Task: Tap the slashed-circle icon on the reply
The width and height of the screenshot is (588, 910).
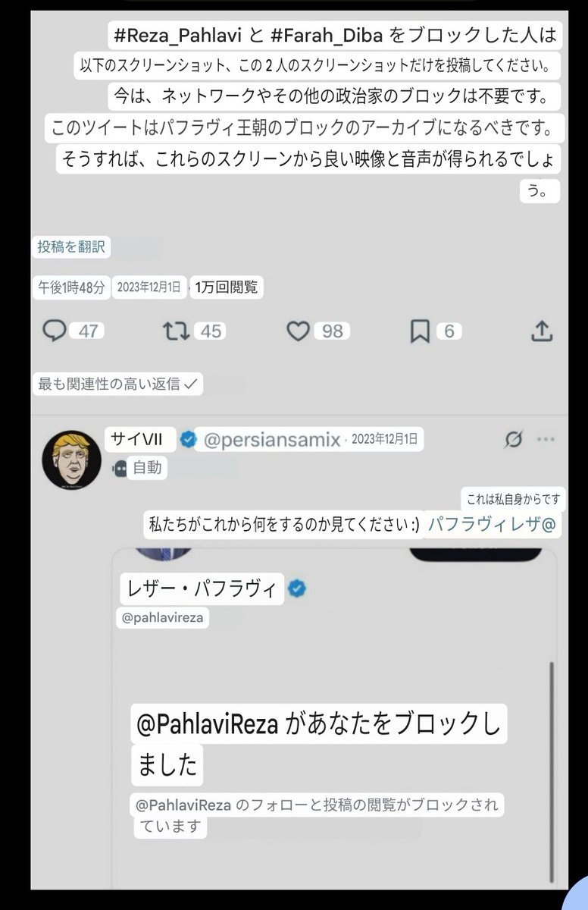Action: click(513, 439)
